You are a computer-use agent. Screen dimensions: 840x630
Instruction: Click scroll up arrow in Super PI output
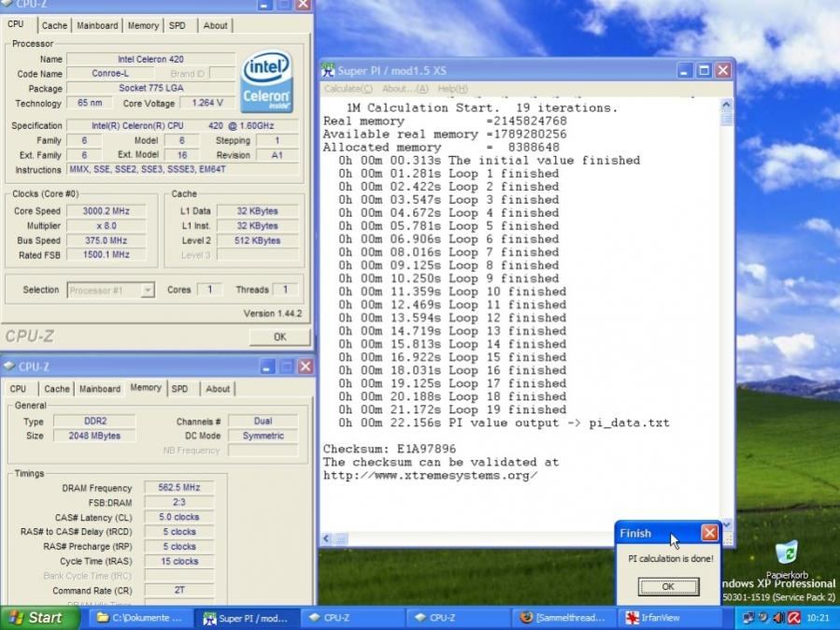[x=726, y=105]
